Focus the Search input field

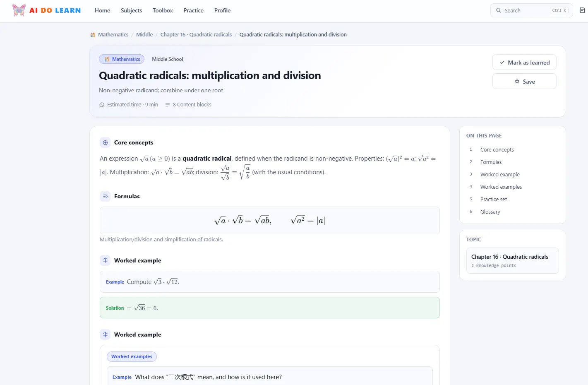[x=531, y=10]
